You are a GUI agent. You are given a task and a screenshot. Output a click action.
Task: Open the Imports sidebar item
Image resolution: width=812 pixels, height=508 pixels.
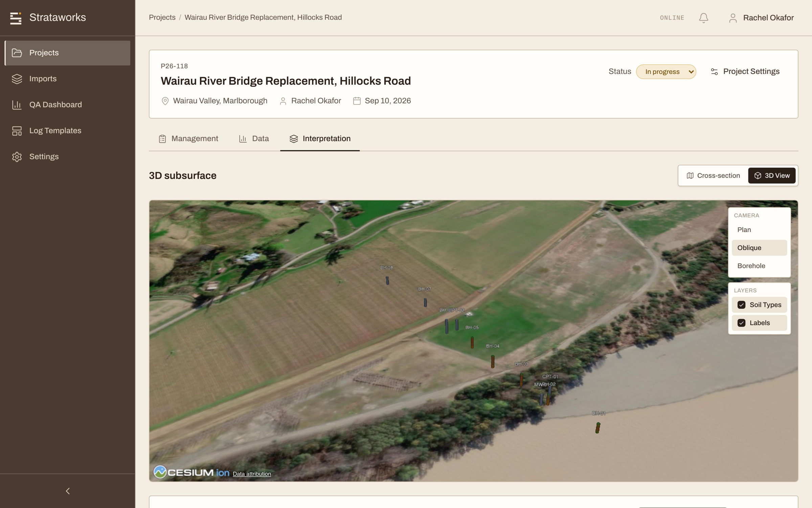67,79
